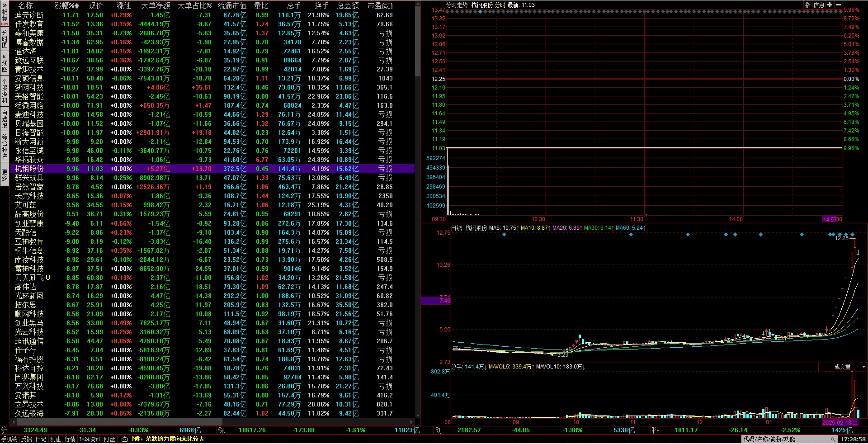Click the double-arrow expand icon atop left sidebar
The width and height of the screenshot is (868, 444).
pos(5,5)
